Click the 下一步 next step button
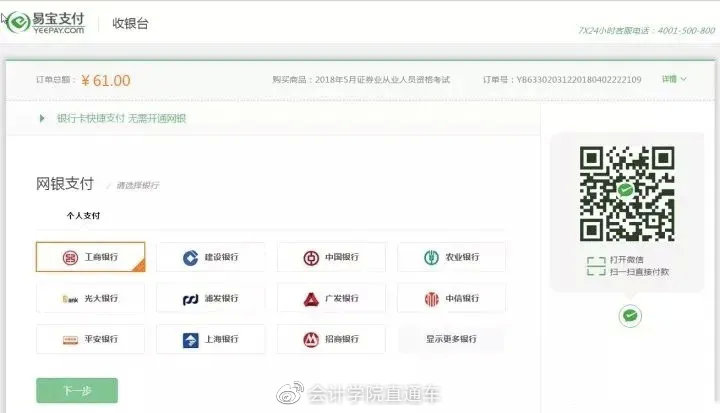The height and width of the screenshot is (413, 720). pos(77,390)
